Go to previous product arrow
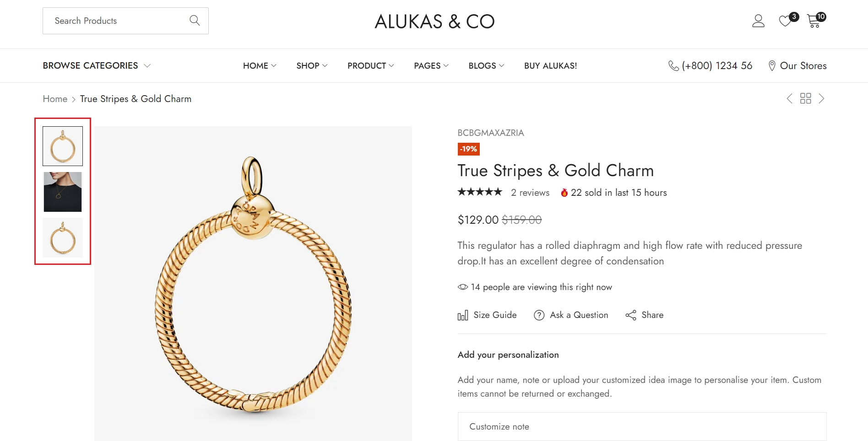This screenshot has height=441, width=868. (x=789, y=99)
